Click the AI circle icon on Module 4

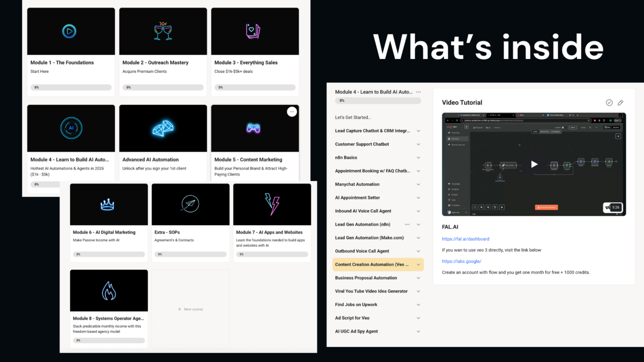tap(71, 128)
